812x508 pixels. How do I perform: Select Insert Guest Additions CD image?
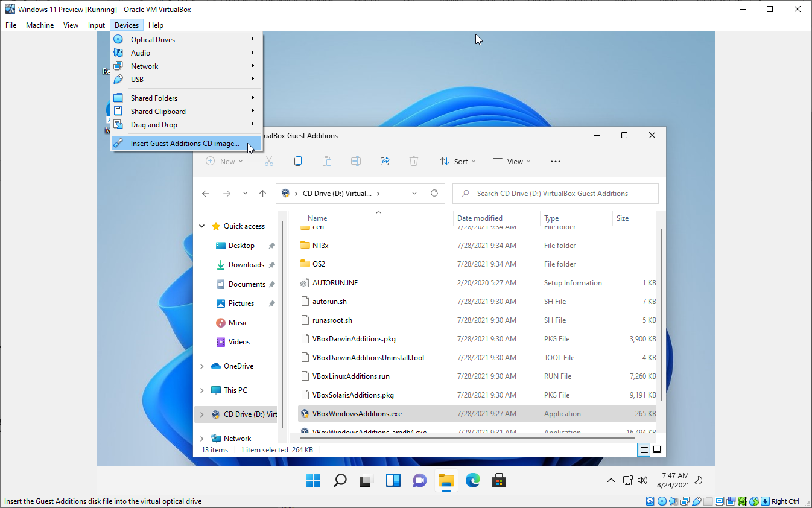tap(186, 143)
